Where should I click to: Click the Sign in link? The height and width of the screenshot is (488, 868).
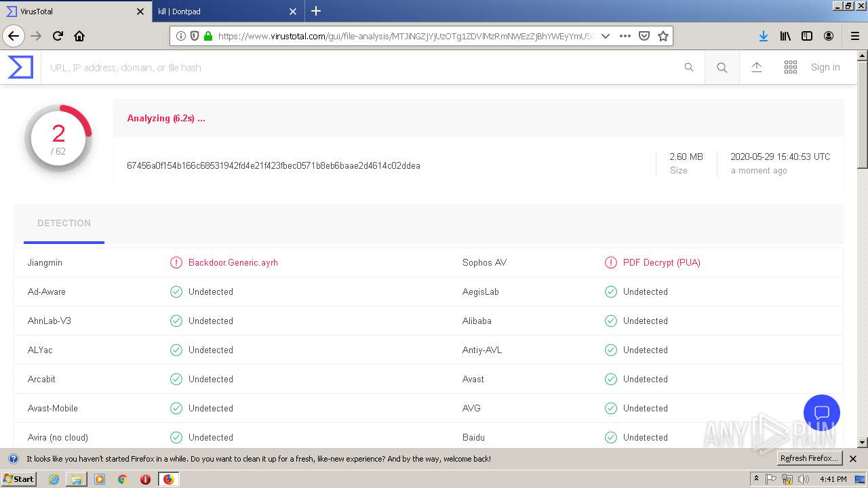[825, 67]
